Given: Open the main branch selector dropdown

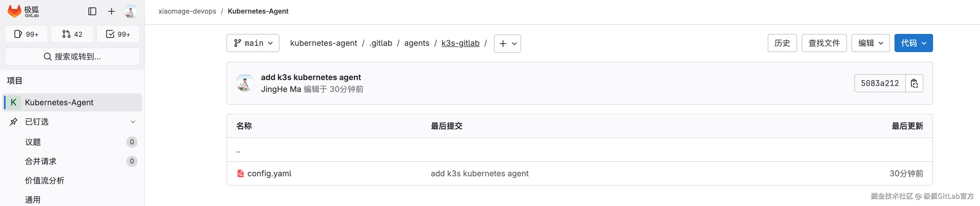Looking at the screenshot, I should tap(253, 43).
